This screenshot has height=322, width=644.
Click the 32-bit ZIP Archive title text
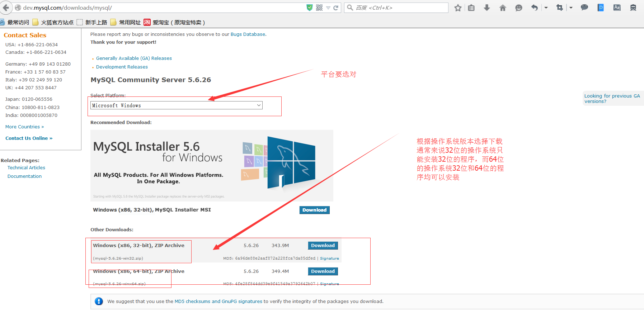click(x=138, y=246)
